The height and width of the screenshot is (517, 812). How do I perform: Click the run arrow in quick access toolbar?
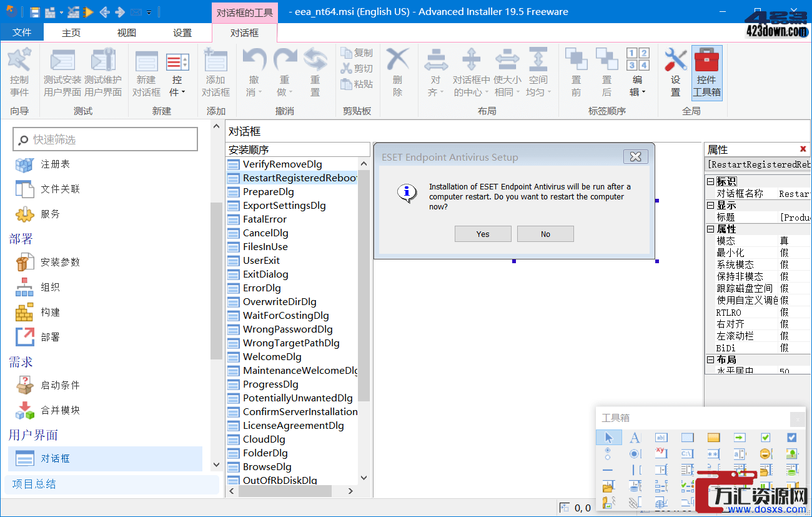(88, 12)
